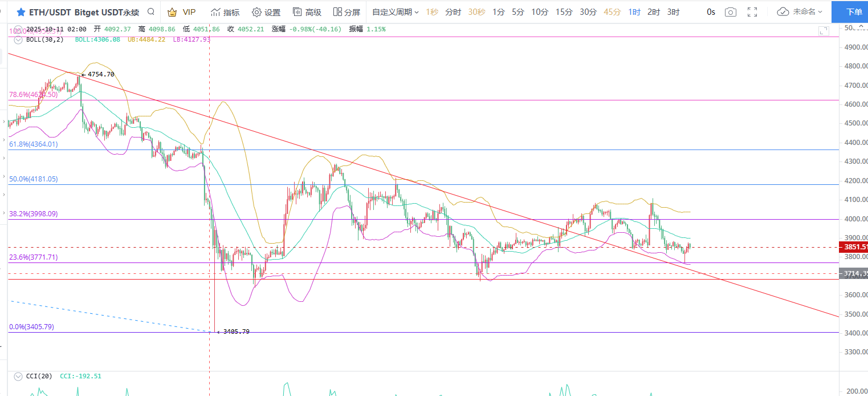Open the 未命名 cloud layout dropdown

[x=800, y=12]
